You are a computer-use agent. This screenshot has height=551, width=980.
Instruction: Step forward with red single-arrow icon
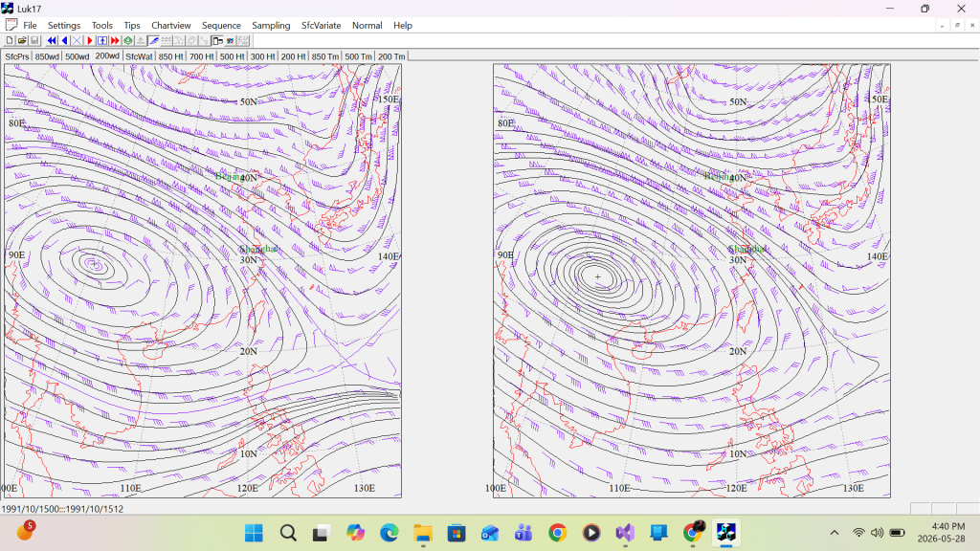click(x=89, y=40)
